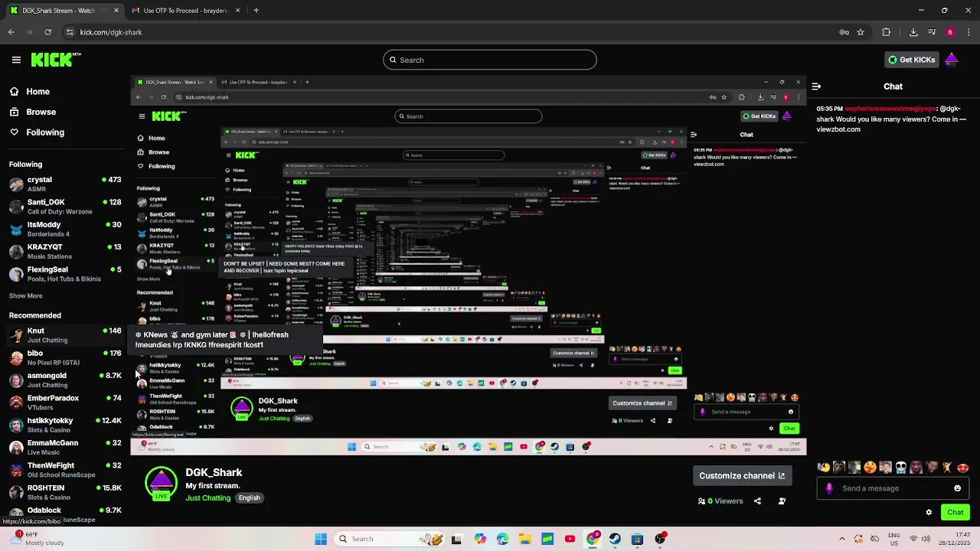Viewport: 980px width, 551px height.
Task: Focus the Kick search box
Action: 490,60
